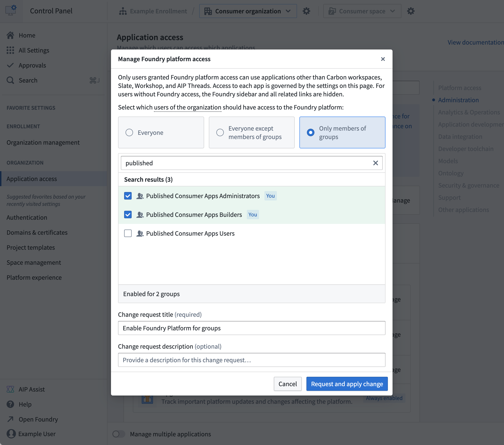Select the Everyone radio button
Image resolution: width=504 pixels, height=445 pixels.
click(129, 132)
